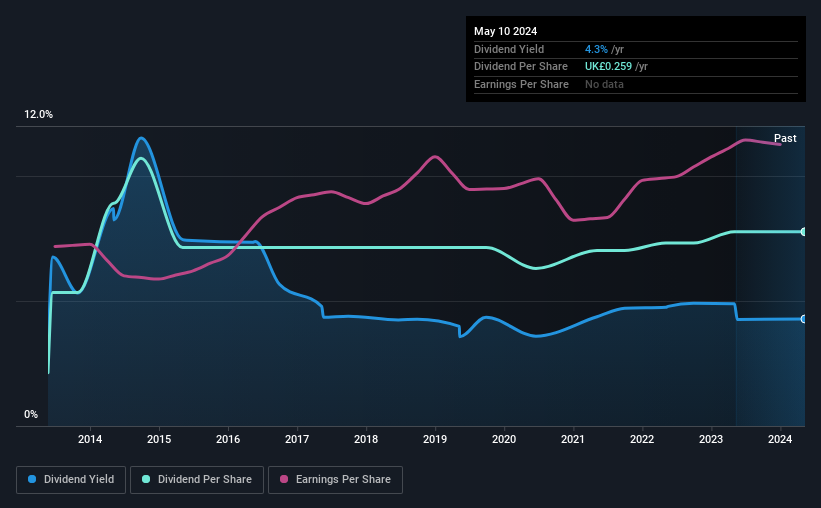Hide the Earnings Per Share series

[x=335, y=480]
